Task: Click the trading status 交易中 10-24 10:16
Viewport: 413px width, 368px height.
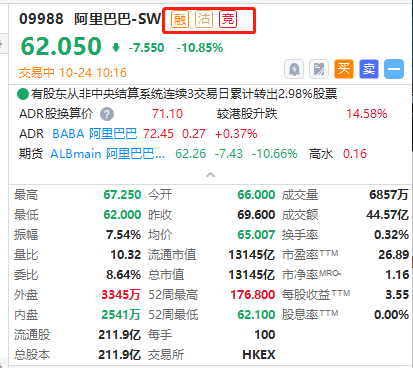Action: pyautogui.click(x=73, y=73)
